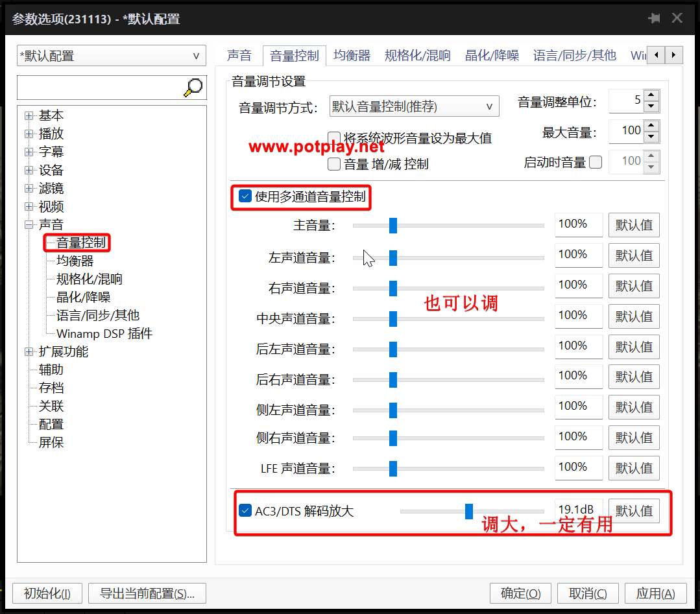
Task: Select 均衡器 in the settings tree
Action: [75, 261]
